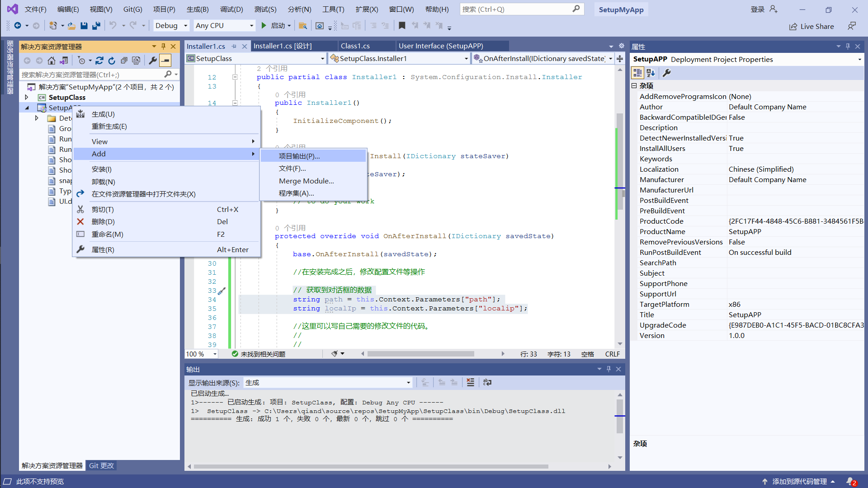Toggle Categorized view in Properties panel
The image size is (868, 488).
(x=637, y=73)
